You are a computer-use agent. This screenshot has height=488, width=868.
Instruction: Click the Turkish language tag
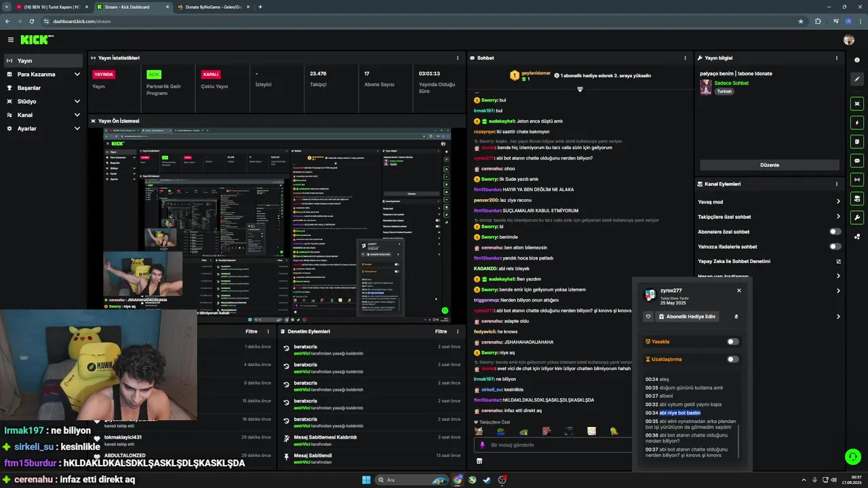point(724,91)
